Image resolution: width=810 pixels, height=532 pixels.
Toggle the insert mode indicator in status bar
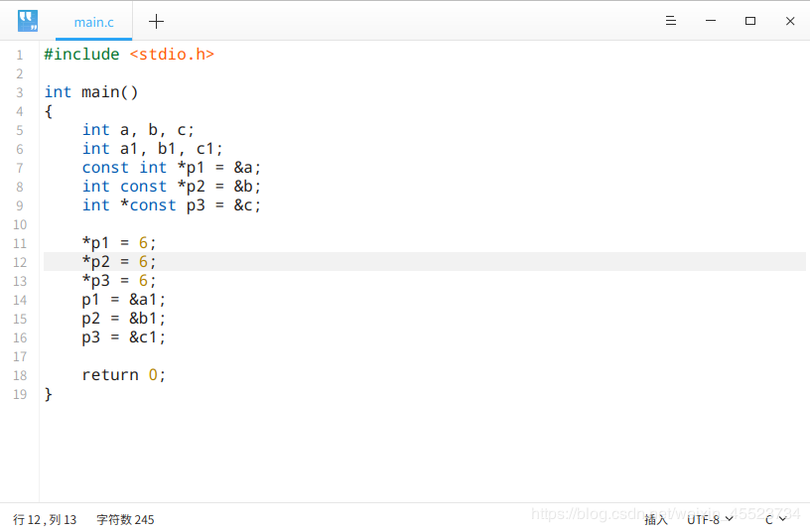pos(656,519)
